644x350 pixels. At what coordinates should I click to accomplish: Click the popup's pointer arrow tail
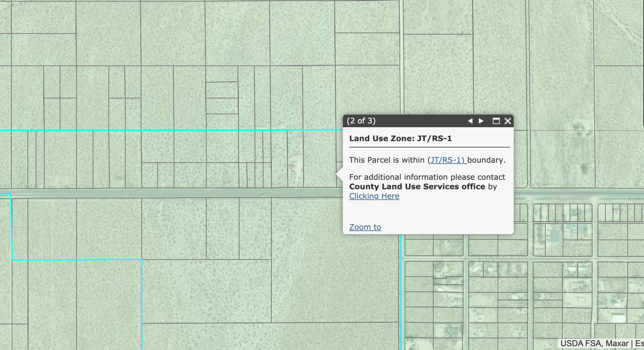click(339, 174)
